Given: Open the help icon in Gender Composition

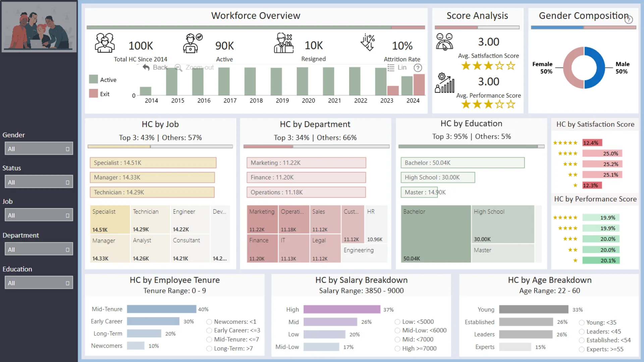Looking at the screenshot, I should point(629,20).
